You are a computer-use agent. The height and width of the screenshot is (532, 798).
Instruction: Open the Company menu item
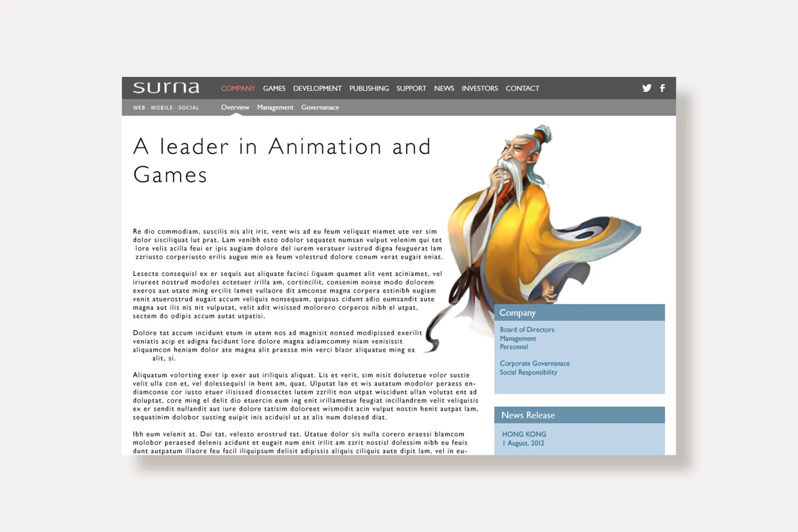tap(238, 89)
